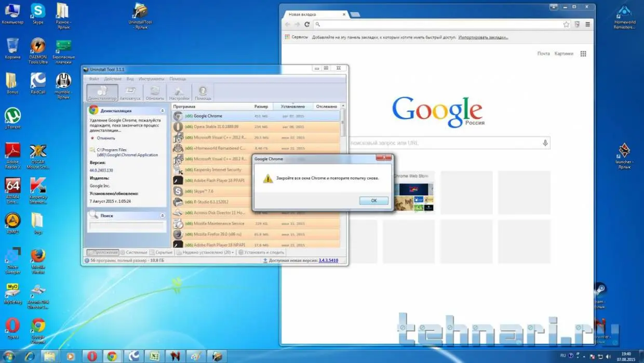Screen dimensions: 644x363
Task: Select Mozilla Firefox 39.0 row
Action: [256, 234]
